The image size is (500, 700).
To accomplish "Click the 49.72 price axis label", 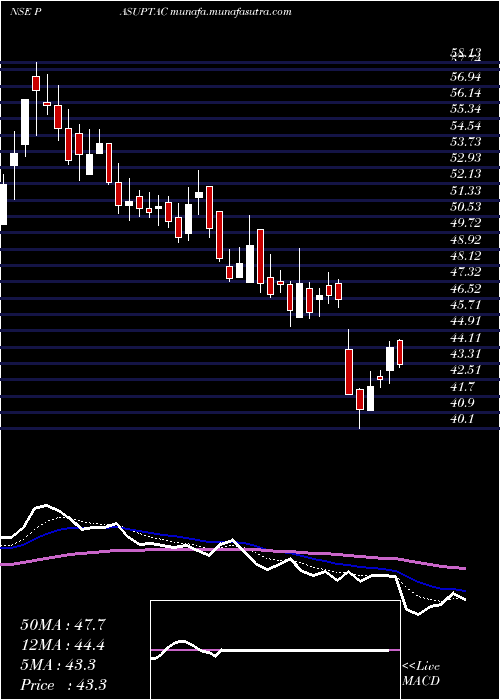I will point(466,224).
